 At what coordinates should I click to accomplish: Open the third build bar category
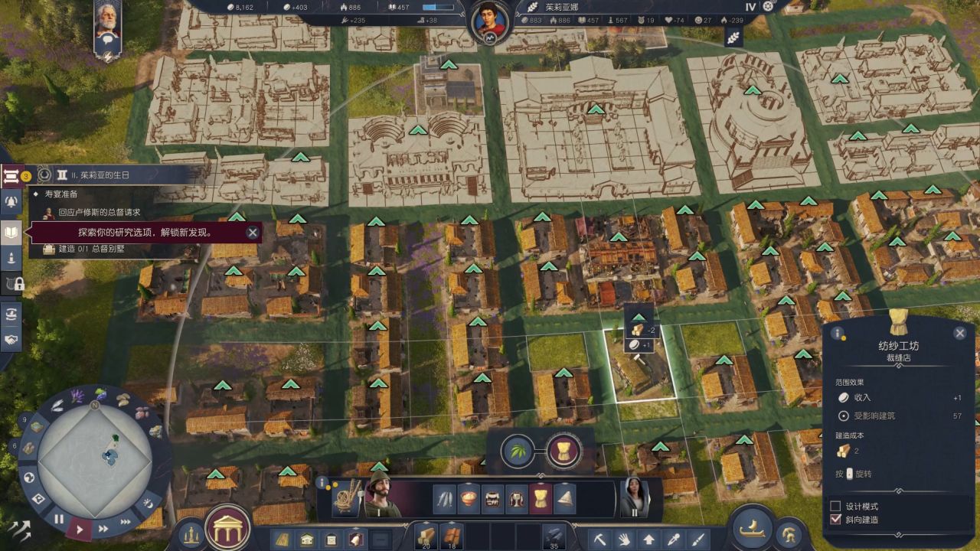pos(332,539)
